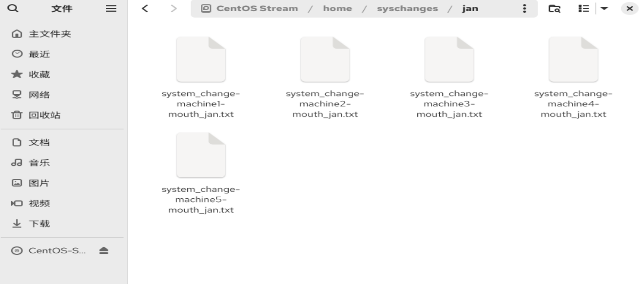This screenshot has width=644, height=284.
Task: Go forward with the right arrow
Action: [x=174, y=9]
